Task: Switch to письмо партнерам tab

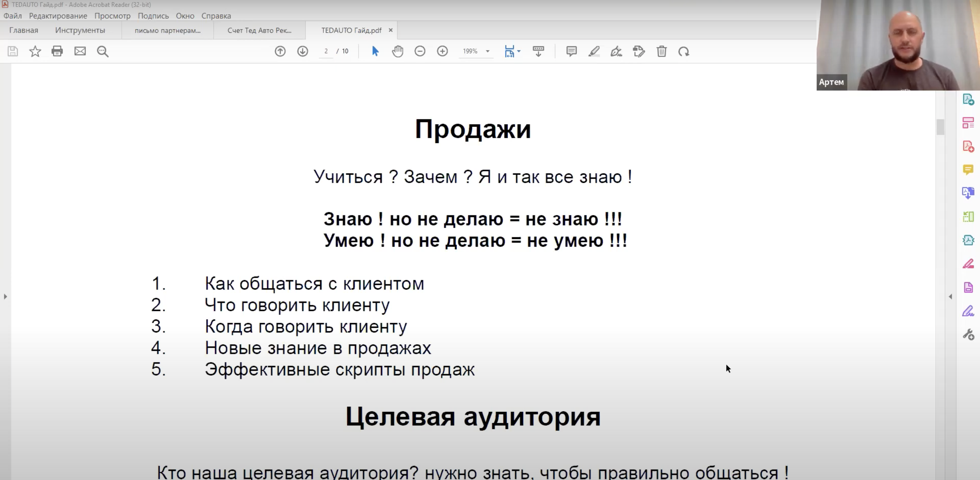Action: pos(167,30)
